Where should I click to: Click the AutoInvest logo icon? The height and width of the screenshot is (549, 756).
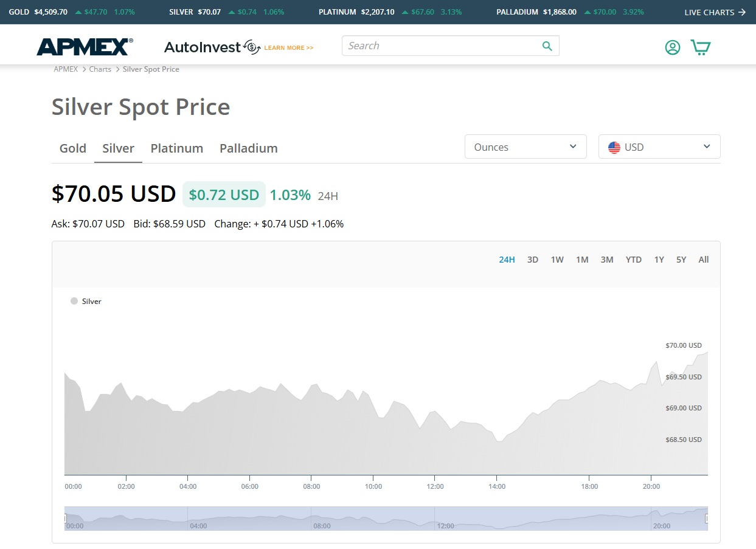coord(251,47)
